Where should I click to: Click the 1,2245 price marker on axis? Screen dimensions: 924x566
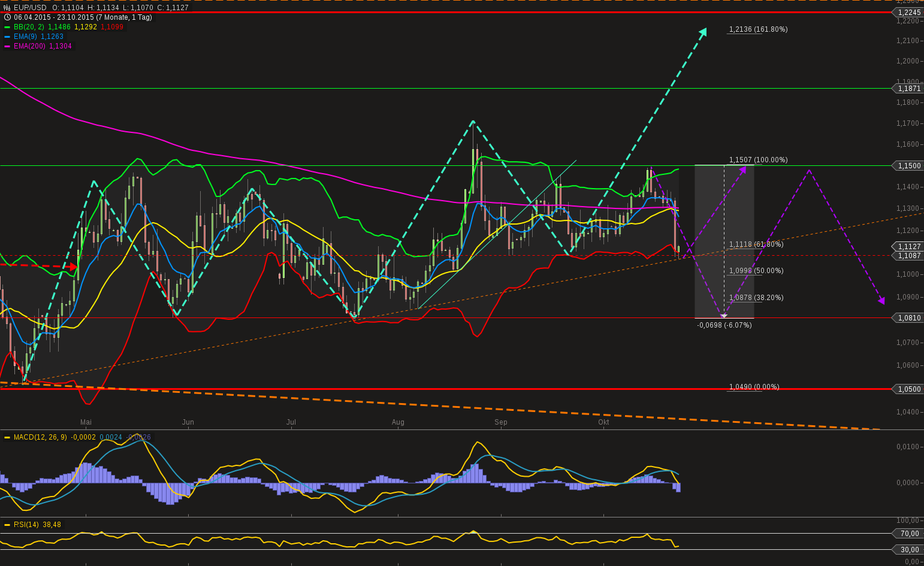908,13
